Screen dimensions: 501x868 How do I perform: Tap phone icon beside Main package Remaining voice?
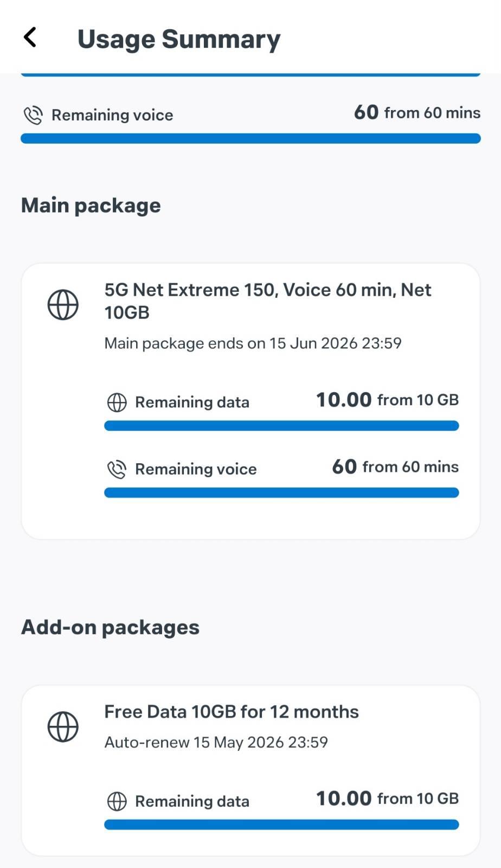point(117,469)
